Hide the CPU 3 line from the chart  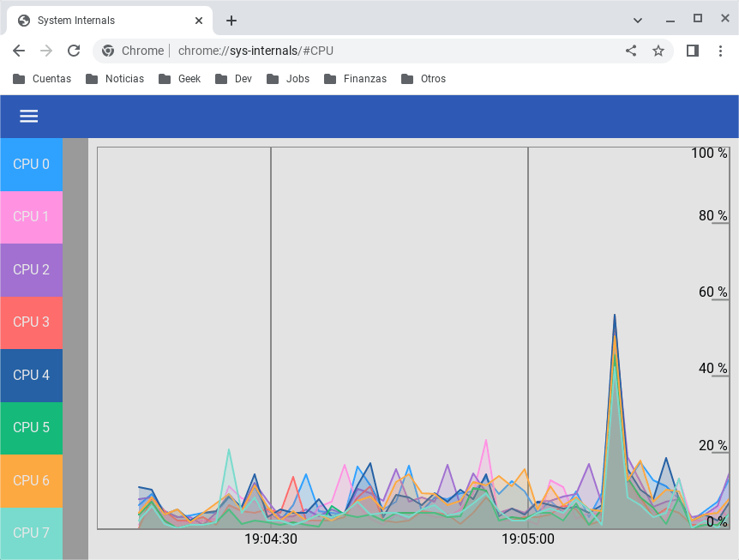coord(31,322)
